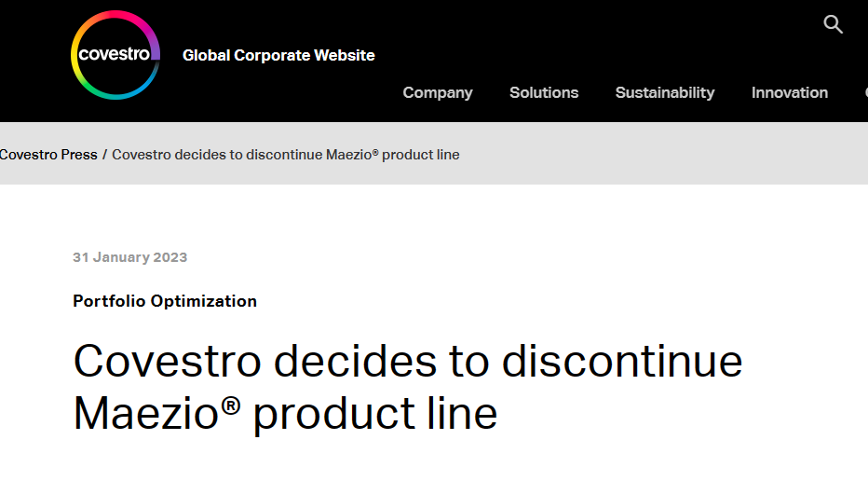
Task: Click the word "discontinue" in the headline
Action: click(x=622, y=362)
